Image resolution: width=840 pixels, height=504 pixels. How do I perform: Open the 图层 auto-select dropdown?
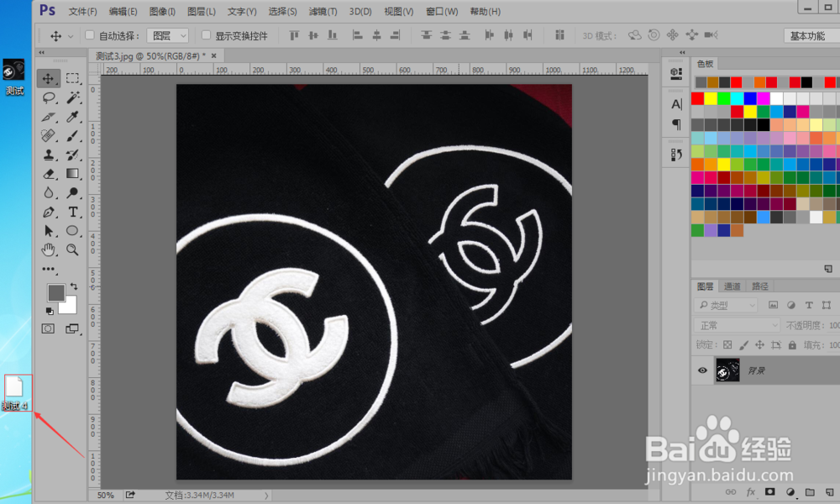pos(168,36)
